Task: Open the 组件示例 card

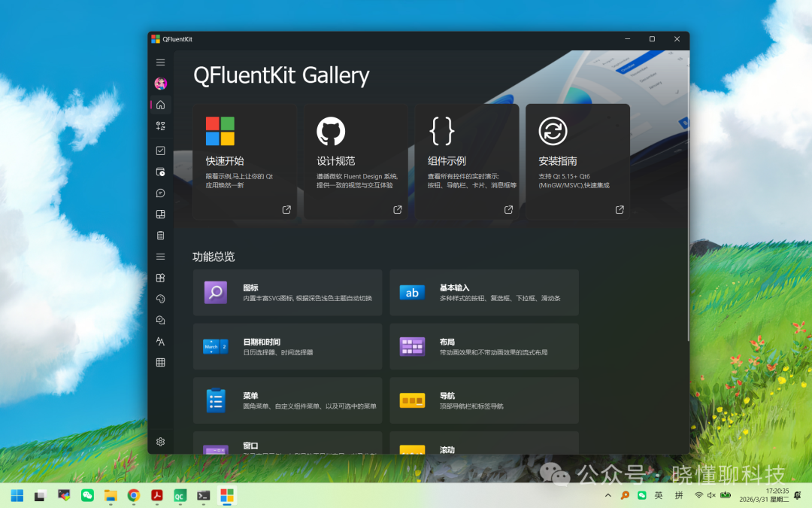Action: click(467, 161)
